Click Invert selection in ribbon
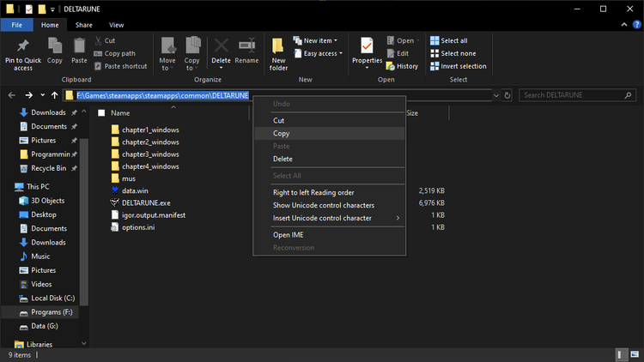This screenshot has width=644, height=362. pyautogui.click(x=458, y=66)
